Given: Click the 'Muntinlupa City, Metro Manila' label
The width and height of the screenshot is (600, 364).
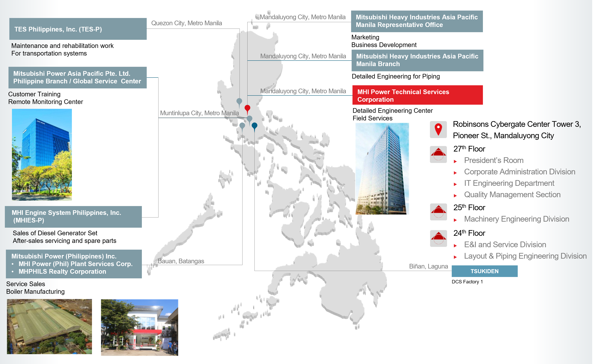Looking at the screenshot, I should 199,113.
